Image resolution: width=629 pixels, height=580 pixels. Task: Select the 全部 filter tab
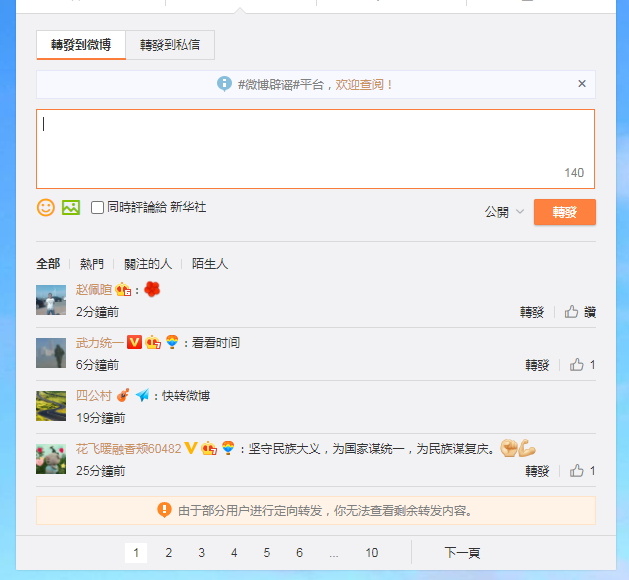click(48, 264)
